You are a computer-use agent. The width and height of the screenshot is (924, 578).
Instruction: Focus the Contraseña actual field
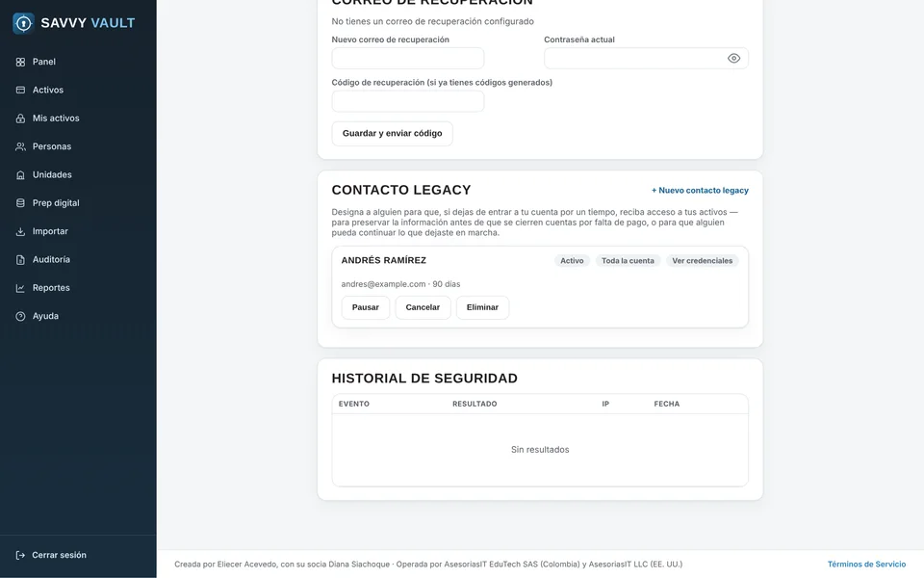(x=646, y=59)
